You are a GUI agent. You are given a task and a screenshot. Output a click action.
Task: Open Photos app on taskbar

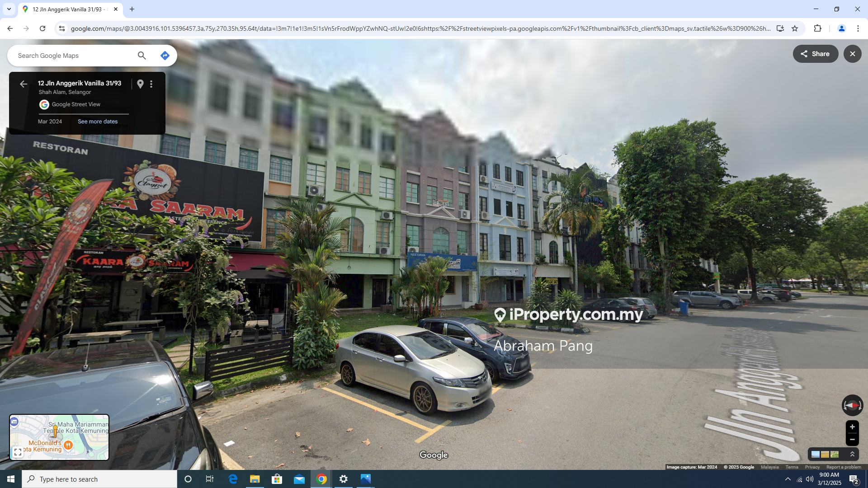tap(365, 479)
